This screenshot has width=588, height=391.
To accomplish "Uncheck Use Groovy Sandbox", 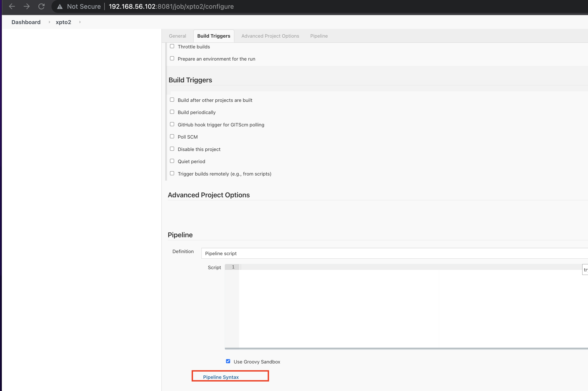I will tap(228, 361).
